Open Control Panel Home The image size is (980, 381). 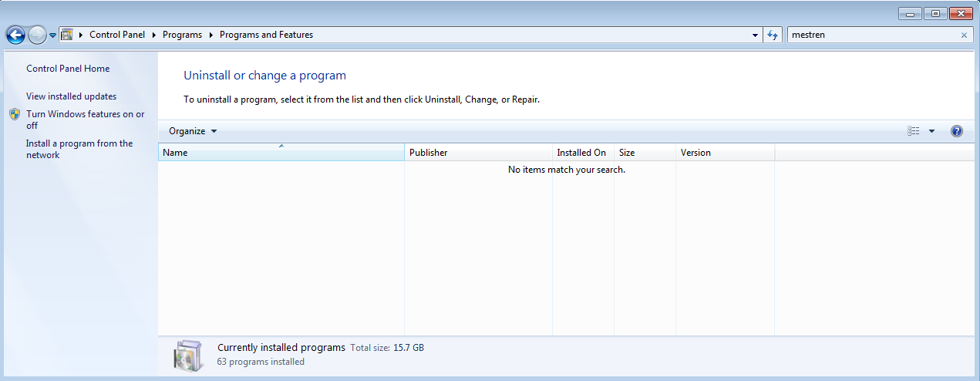[x=68, y=69]
